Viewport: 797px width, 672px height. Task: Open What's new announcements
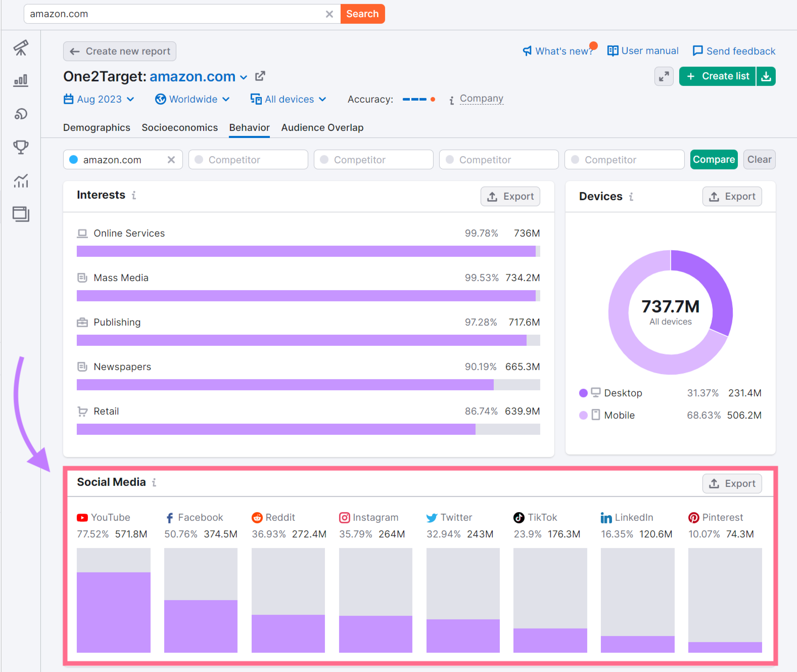559,51
